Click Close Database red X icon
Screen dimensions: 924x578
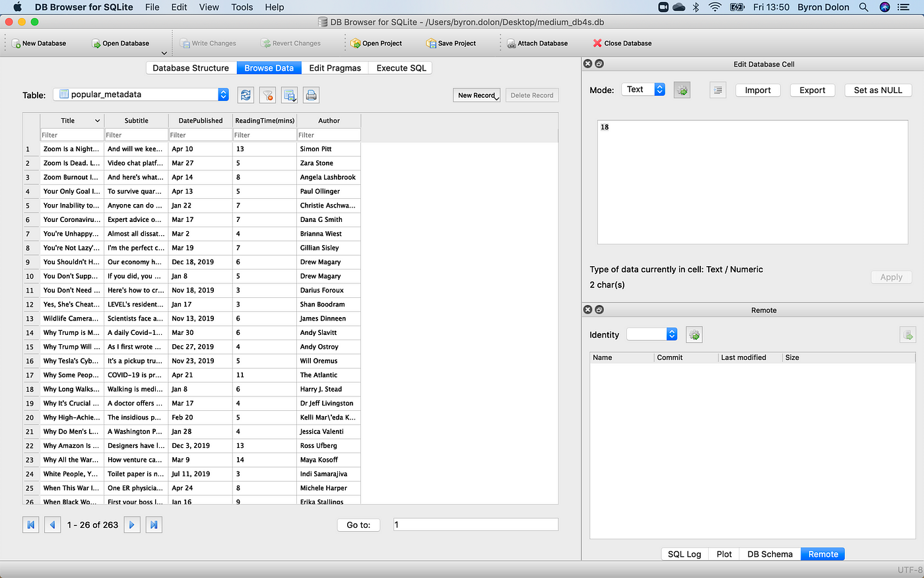597,44
